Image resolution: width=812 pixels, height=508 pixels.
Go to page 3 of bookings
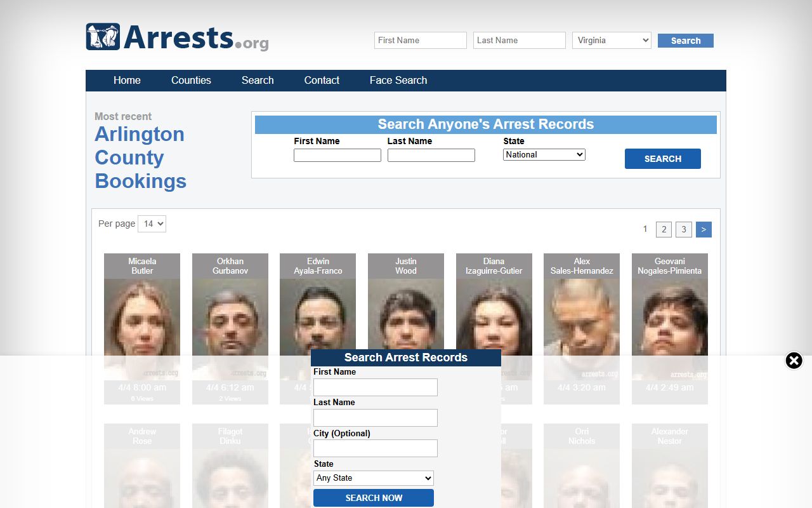(x=683, y=229)
